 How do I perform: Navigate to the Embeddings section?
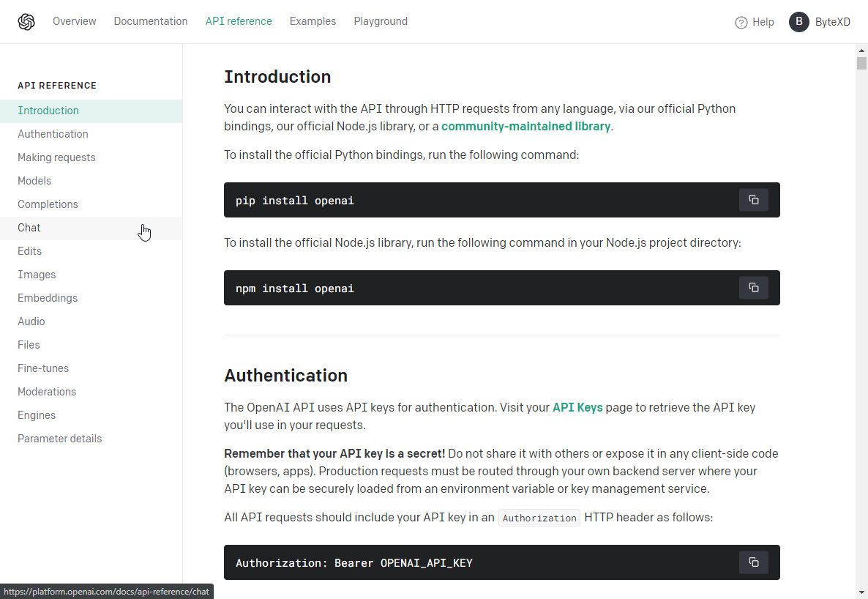click(48, 298)
